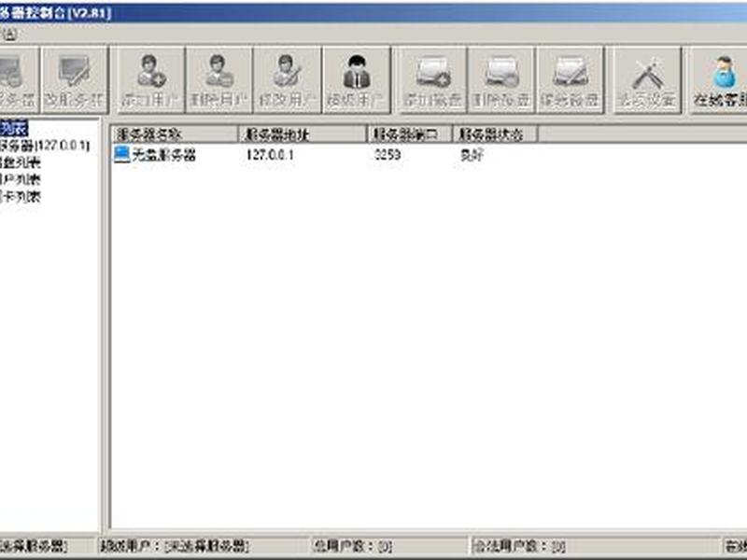The image size is (747, 560).
Task: Sort by the 服务器名称 column header
Action: coord(174,134)
